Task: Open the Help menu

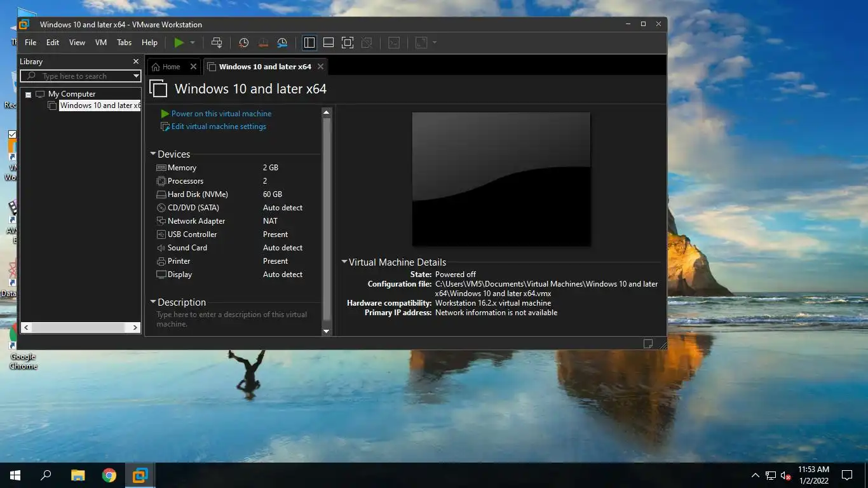Action: (x=149, y=43)
